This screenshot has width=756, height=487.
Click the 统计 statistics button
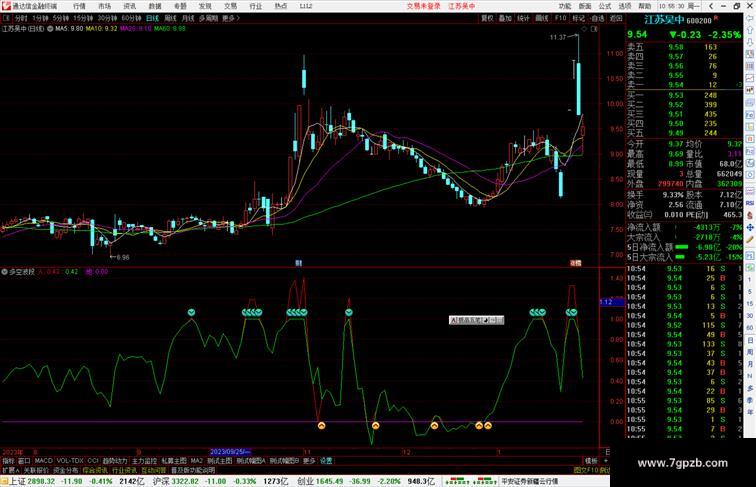(x=523, y=18)
